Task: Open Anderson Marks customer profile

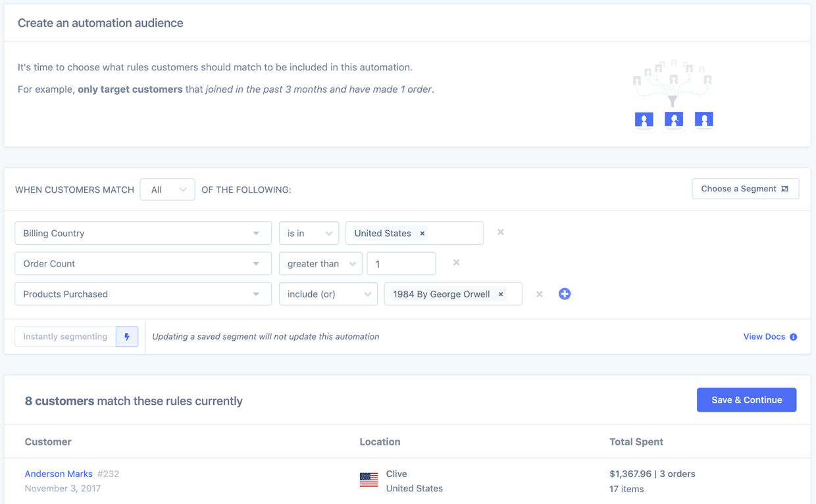Action: (x=59, y=473)
